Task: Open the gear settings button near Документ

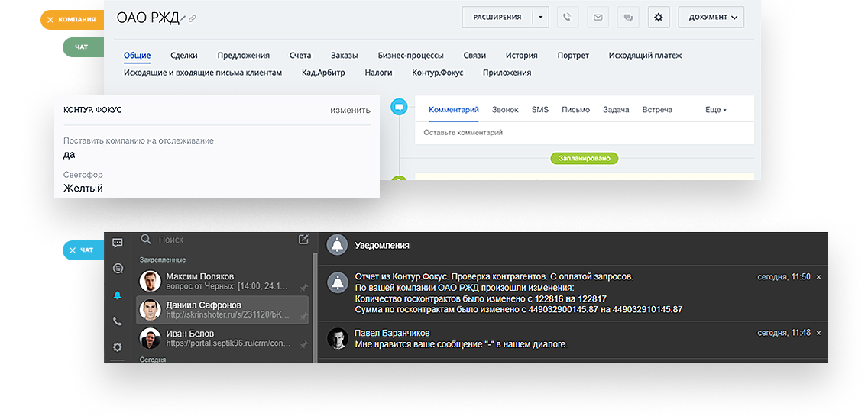Action: pyautogui.click(x=659, y=17)
